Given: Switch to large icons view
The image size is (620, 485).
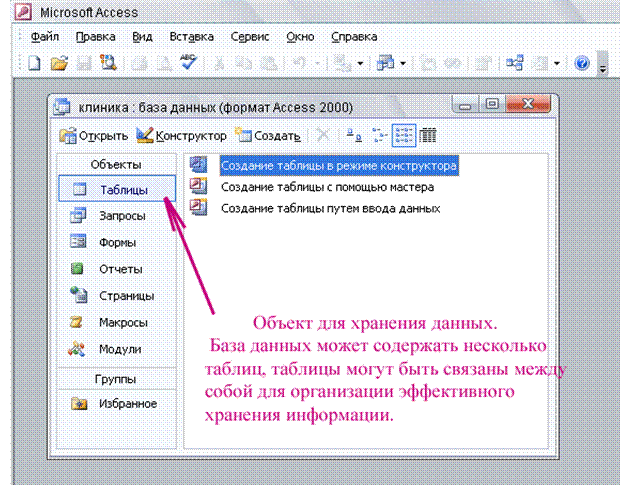Looking at the screenshot, I should point(353,134).
